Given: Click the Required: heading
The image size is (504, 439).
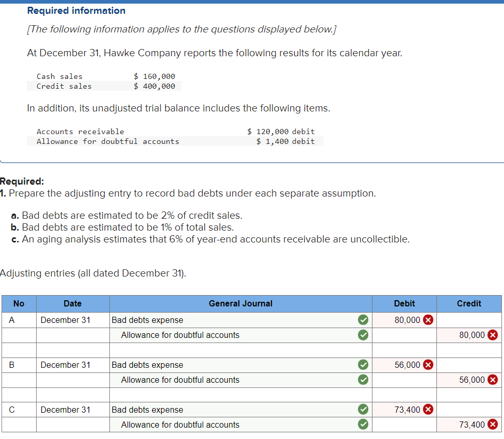Looking at the screenshot, I should point(22,181).
